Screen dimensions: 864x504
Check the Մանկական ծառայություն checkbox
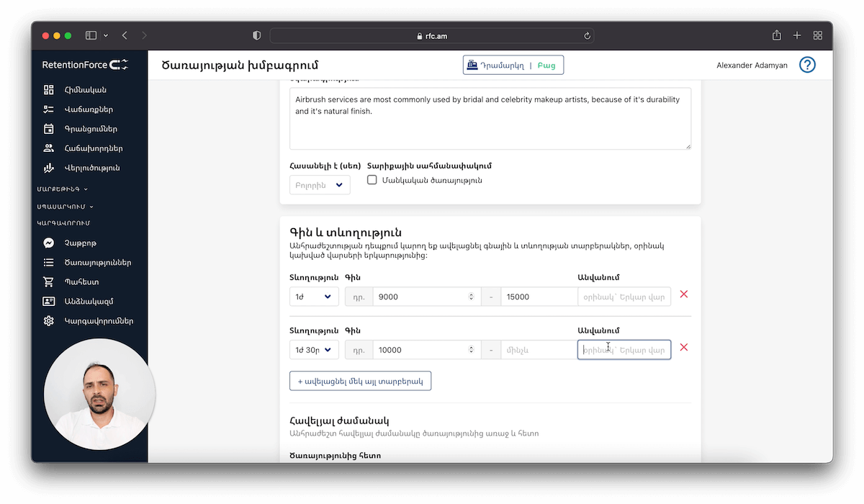tap(372, 180)
